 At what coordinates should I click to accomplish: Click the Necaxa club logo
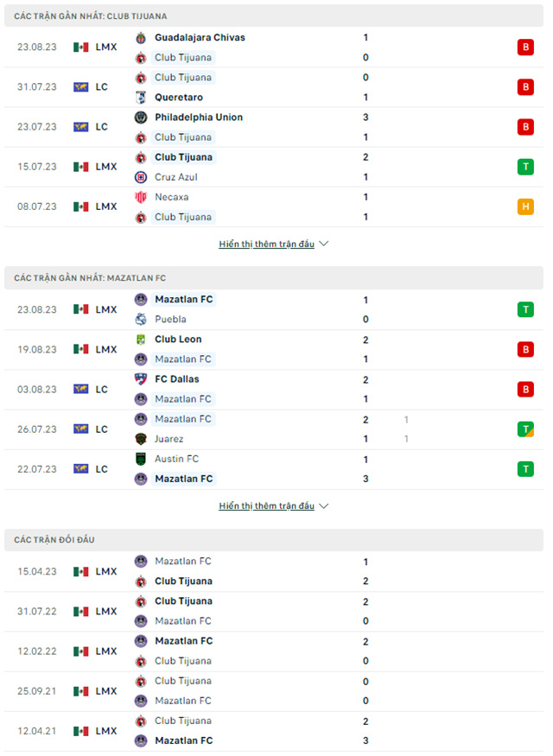point(141,197)
